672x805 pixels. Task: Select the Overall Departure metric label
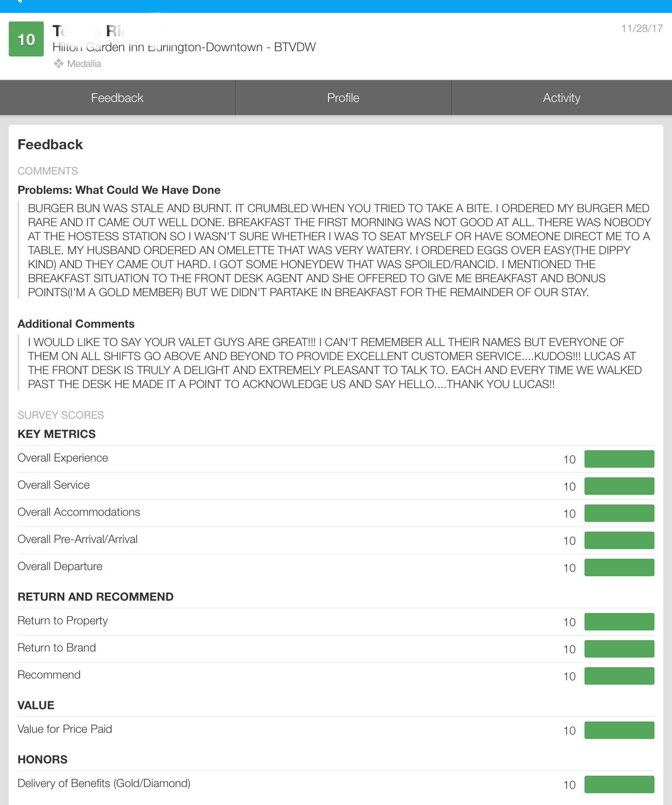(x=60, y=567)
